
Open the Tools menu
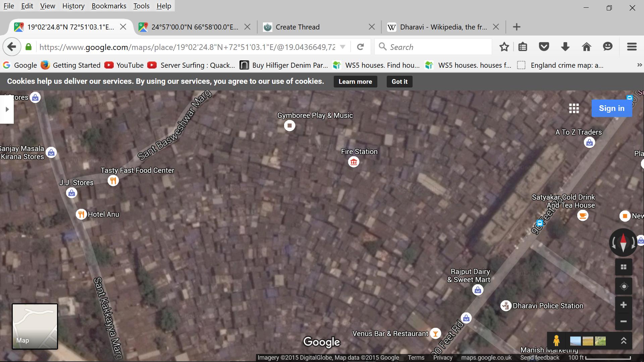(x=141, y=6)
